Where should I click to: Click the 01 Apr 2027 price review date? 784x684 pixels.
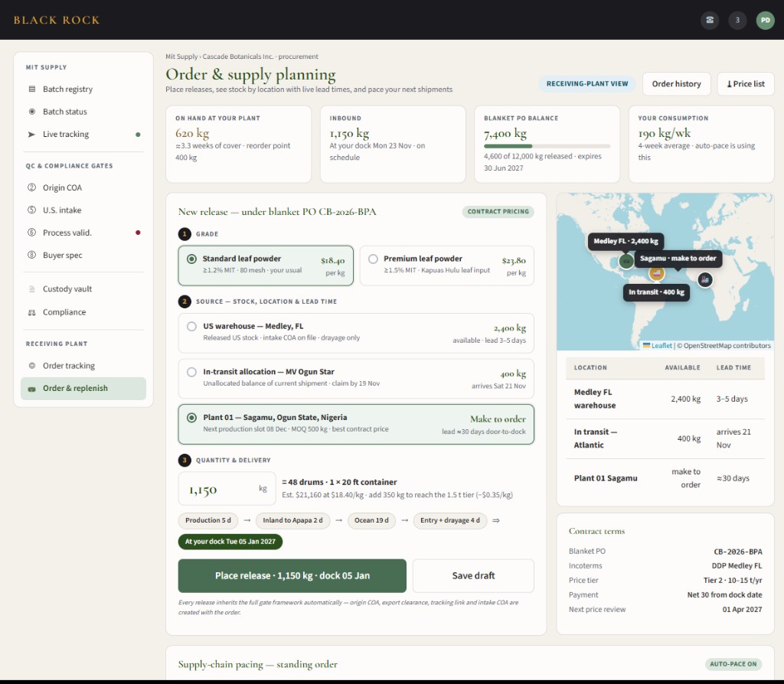click(742, 610)
